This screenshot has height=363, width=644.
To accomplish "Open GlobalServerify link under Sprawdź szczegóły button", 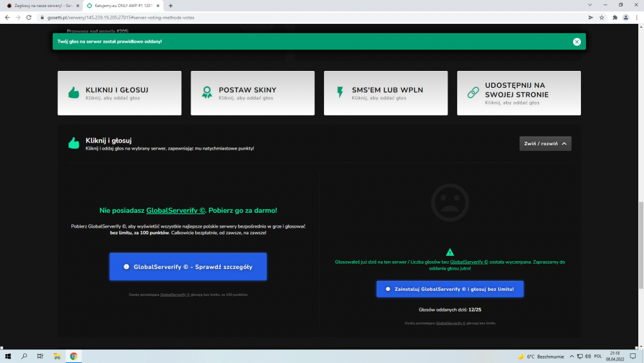I will click(x=175, y=295).
